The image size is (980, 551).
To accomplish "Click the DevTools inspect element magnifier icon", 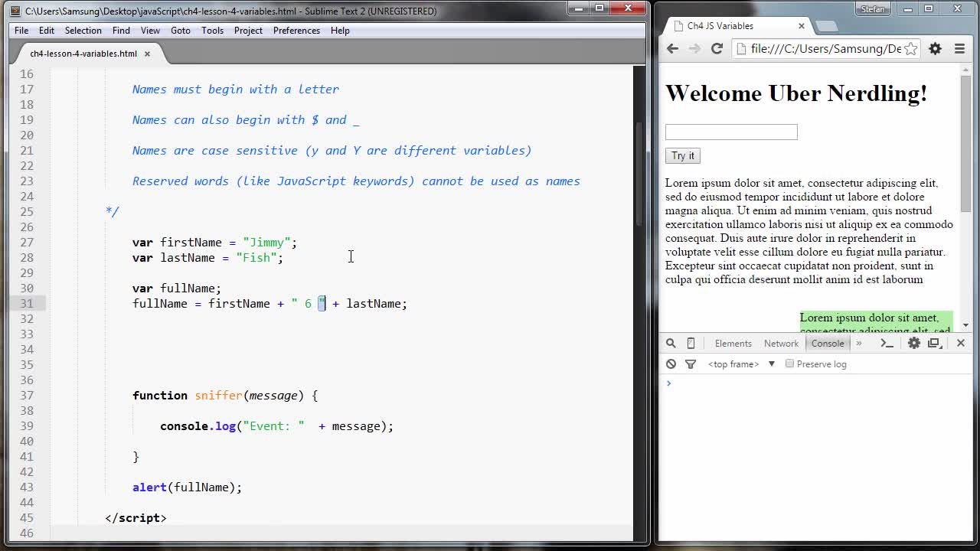I will (671, 343).
